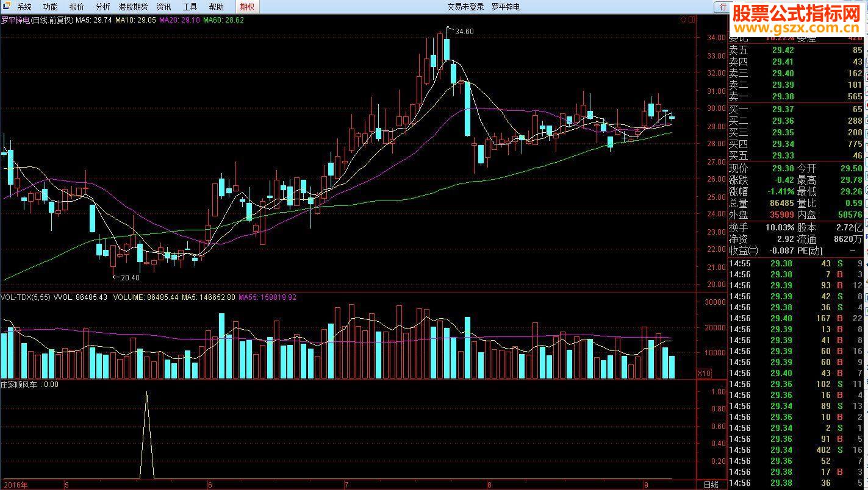Viewport: 868px width, 490px height.
Task: Open the 功能 menu
Action: (51, 7)
